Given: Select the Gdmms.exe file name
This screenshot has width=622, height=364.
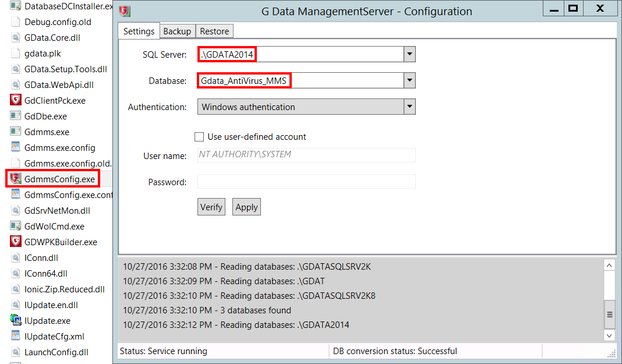Looking at the screenshot, I should click(x=47, y=132).
